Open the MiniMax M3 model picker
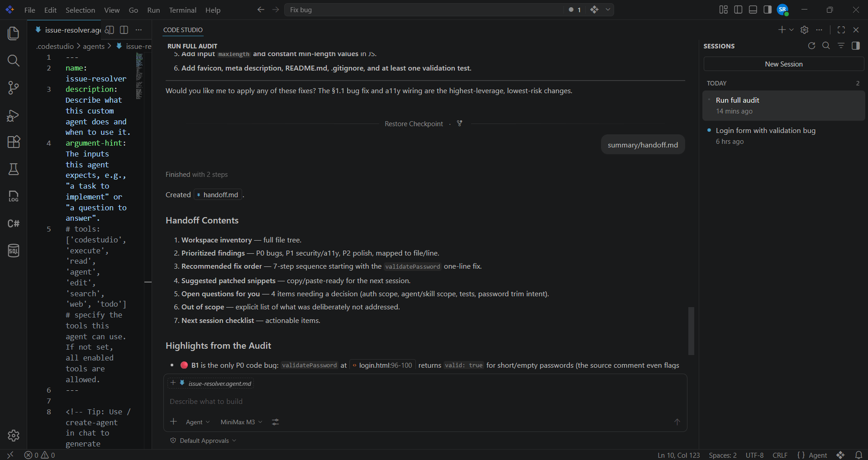The image size is (868, 460). (241, 422)
